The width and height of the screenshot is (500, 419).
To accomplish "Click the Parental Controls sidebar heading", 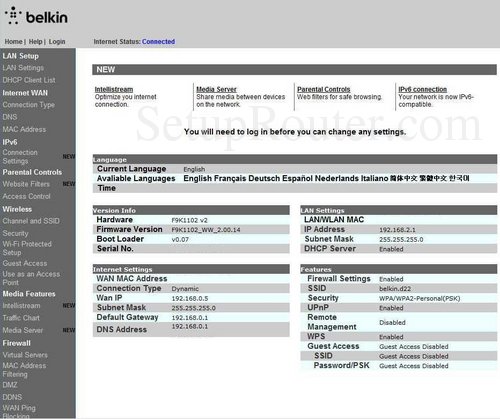I will (32, 172).
